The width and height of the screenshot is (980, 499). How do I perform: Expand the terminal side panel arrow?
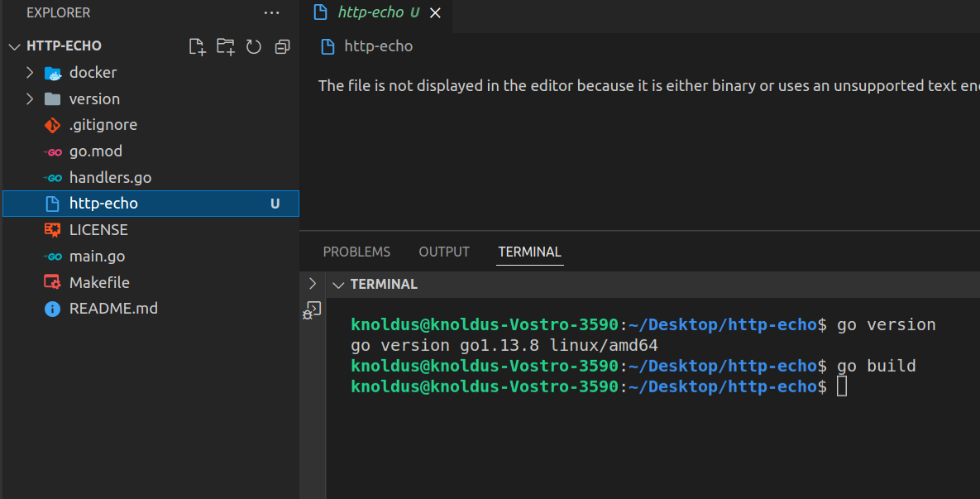tap(312, 284)
